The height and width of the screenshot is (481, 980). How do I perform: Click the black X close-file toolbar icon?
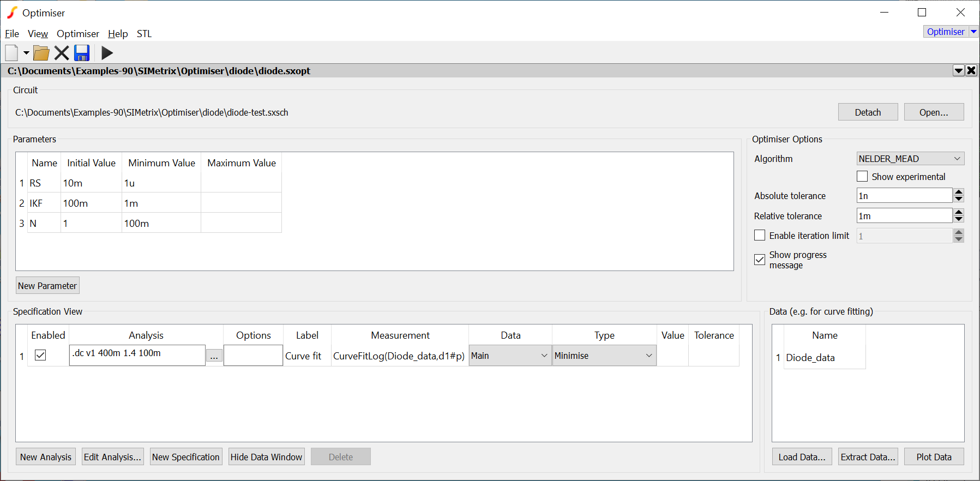click(x=62, y=53)
